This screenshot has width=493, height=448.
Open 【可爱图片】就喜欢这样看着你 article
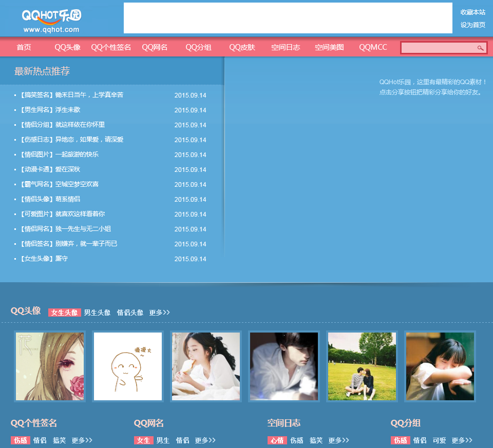[63, 214]
